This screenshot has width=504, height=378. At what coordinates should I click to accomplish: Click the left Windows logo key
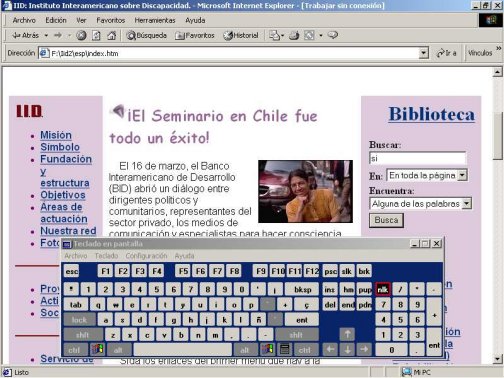coord(97,350)
